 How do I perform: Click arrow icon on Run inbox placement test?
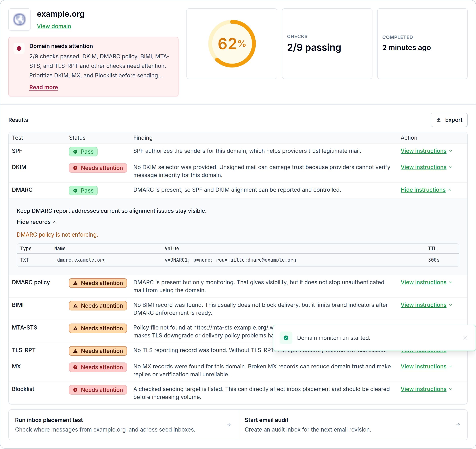[229, 425]
